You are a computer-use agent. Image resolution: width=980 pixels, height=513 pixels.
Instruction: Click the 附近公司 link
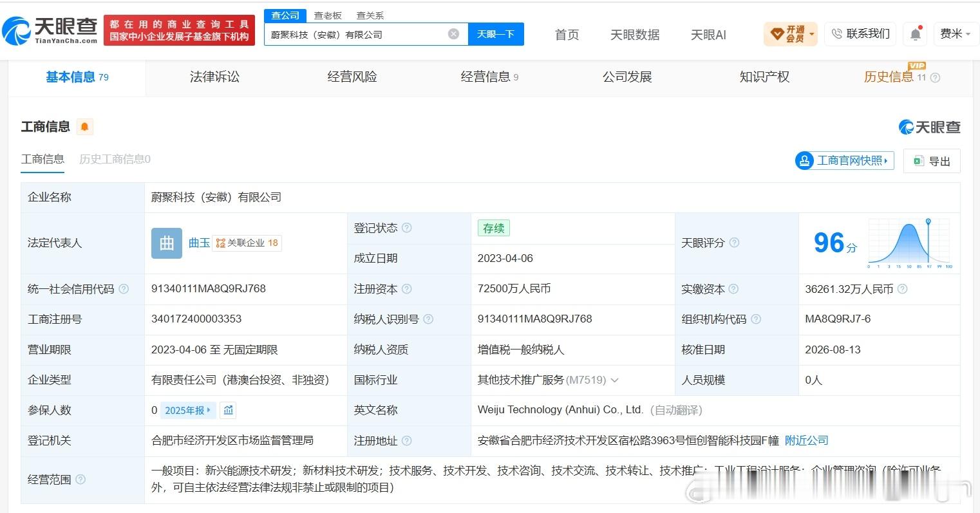[x=806, y=441]
